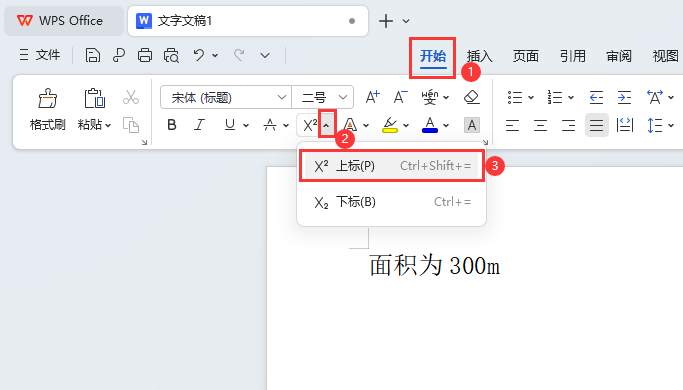Apply yellow highlight color

click(x=389, y=125)
